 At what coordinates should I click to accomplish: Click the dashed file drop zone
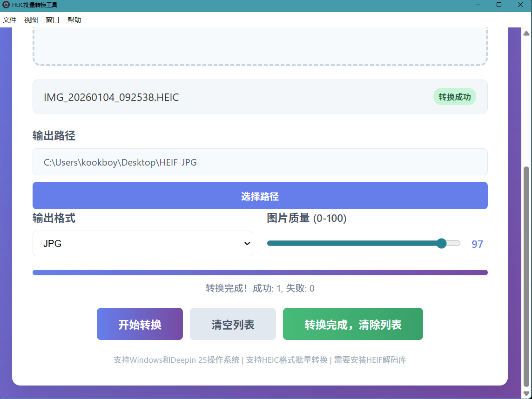[x=260, y=47]
